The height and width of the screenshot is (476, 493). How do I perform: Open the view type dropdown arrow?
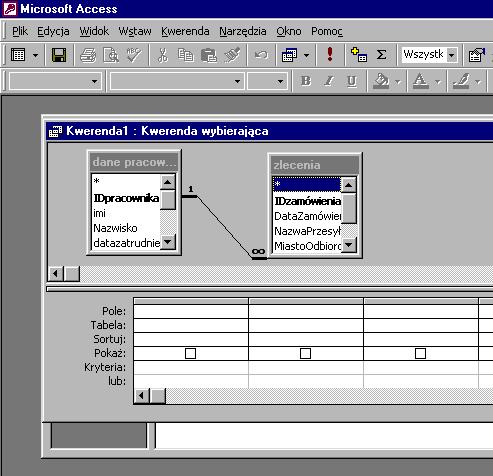point(35,55)
